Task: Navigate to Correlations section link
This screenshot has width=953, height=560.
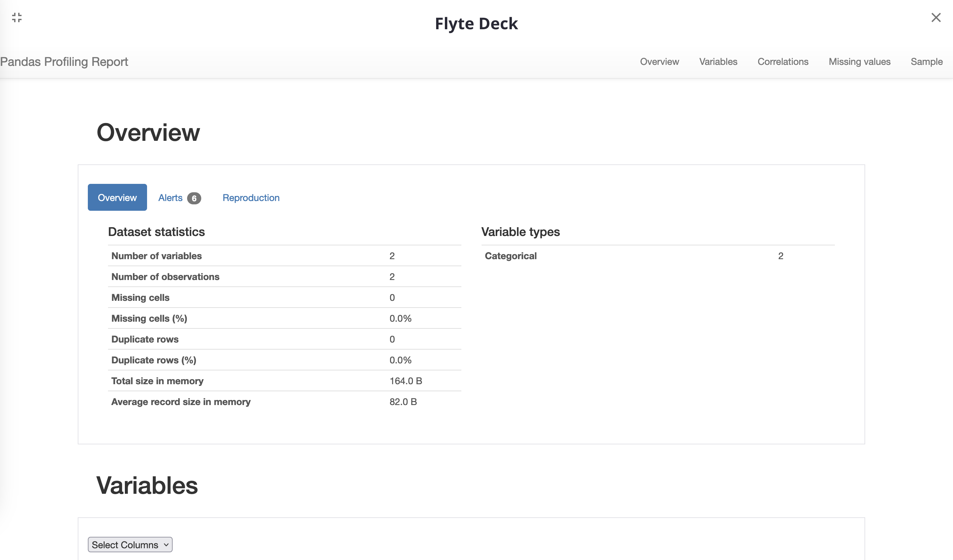Action: [x=782, y=62]
